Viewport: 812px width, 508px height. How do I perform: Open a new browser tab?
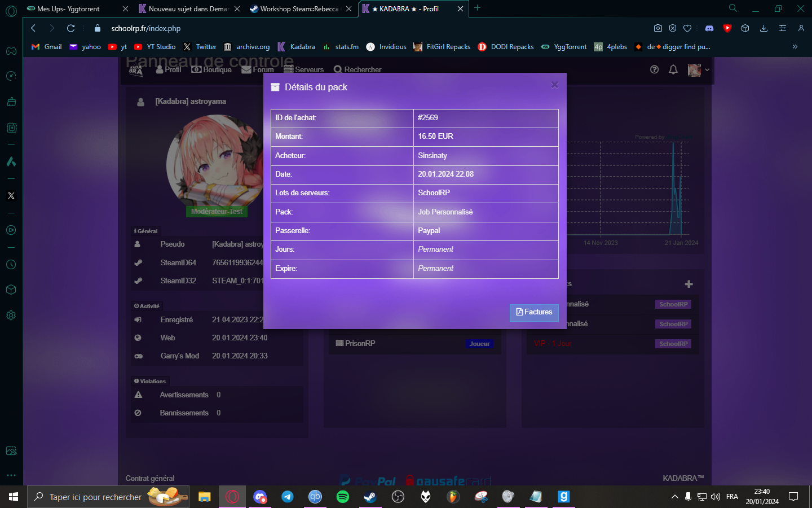[x=477, y=8]
